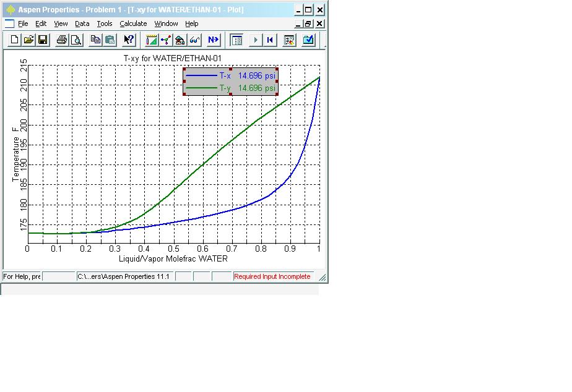Click the x-axis label Liquid/Vapor Molefrac WATER
The height and width of the screenshot is (392, 572).
click(173, 258)
